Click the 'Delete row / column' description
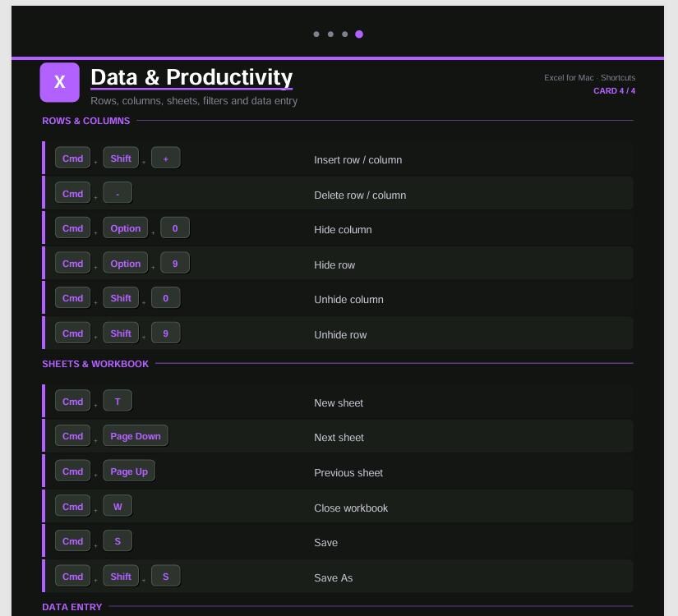Image resolution: width=678 pixels, height=616 pixels. click(x=360, y=195)
